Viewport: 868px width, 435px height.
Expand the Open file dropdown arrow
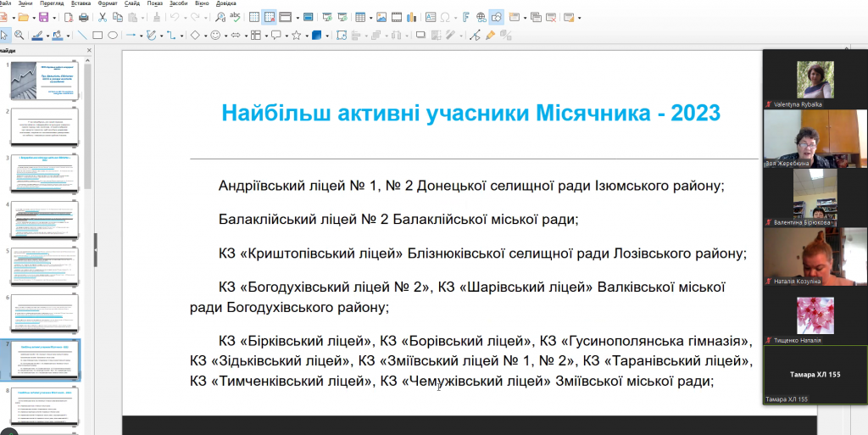(33, 18)
